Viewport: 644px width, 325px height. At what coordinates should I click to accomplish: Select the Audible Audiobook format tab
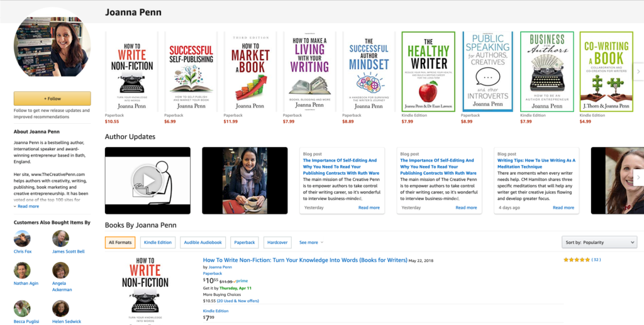pyautogui.click(x=203, y=243)
